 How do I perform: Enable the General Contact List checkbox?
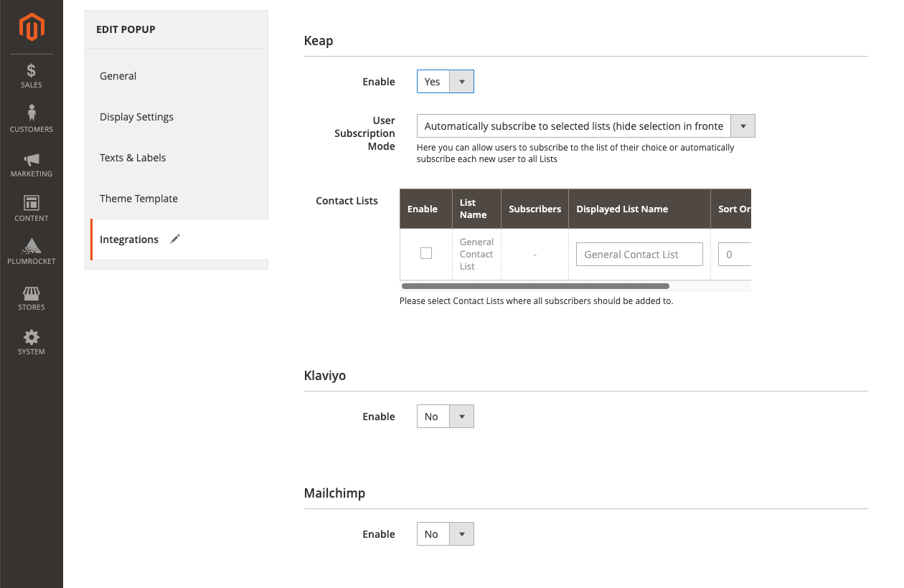pos(425,253)
